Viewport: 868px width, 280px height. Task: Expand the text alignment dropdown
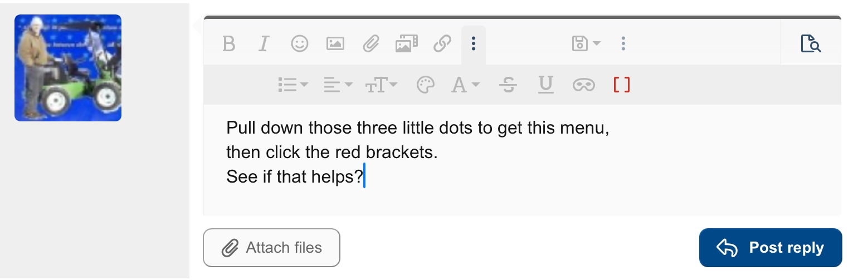[x=338, y=85]
